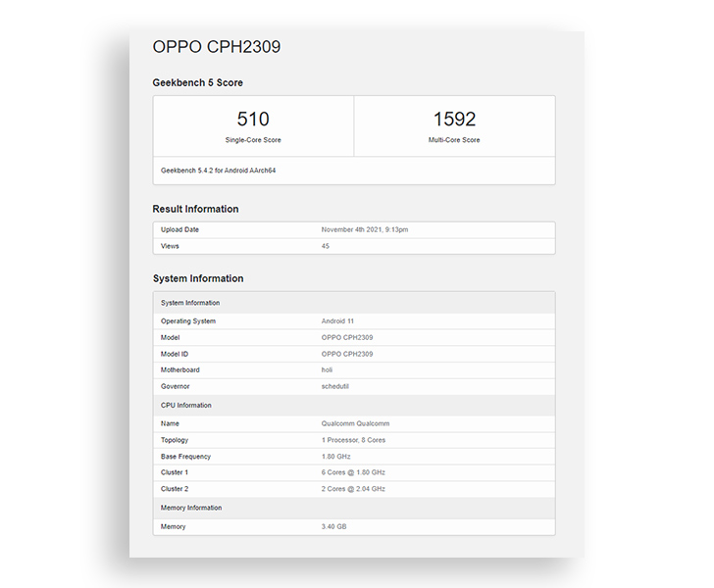The image size is (714, 588).
Task: Click the Model ID row label
Action: (x=175, y=354)
